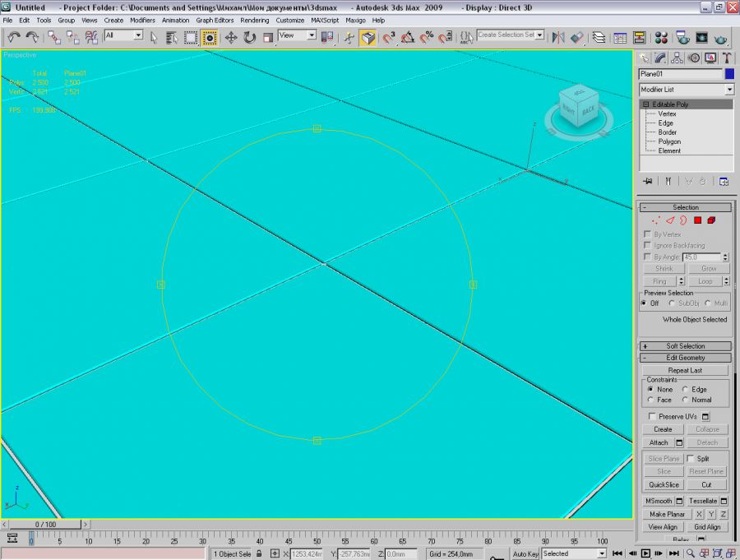
Task: Collapse Editable Poly stack entry
Action: 646,104
